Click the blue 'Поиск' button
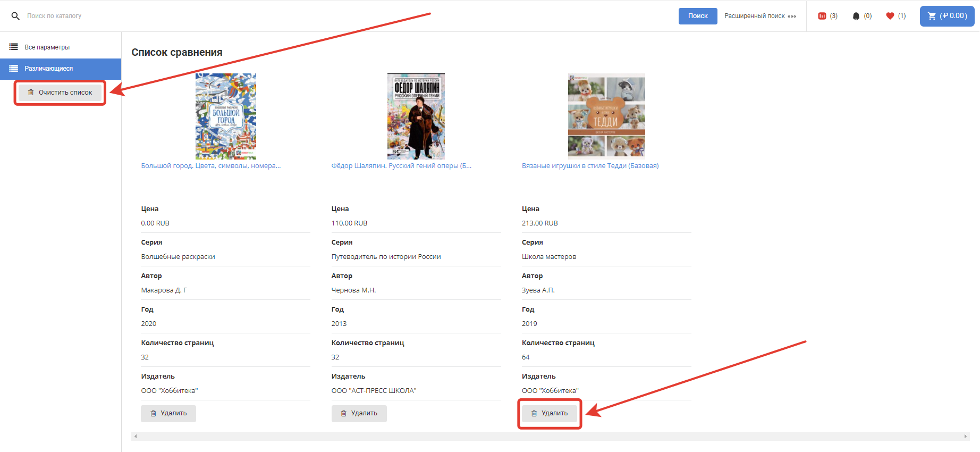The image size is (980, 452). tap(697, 16)
